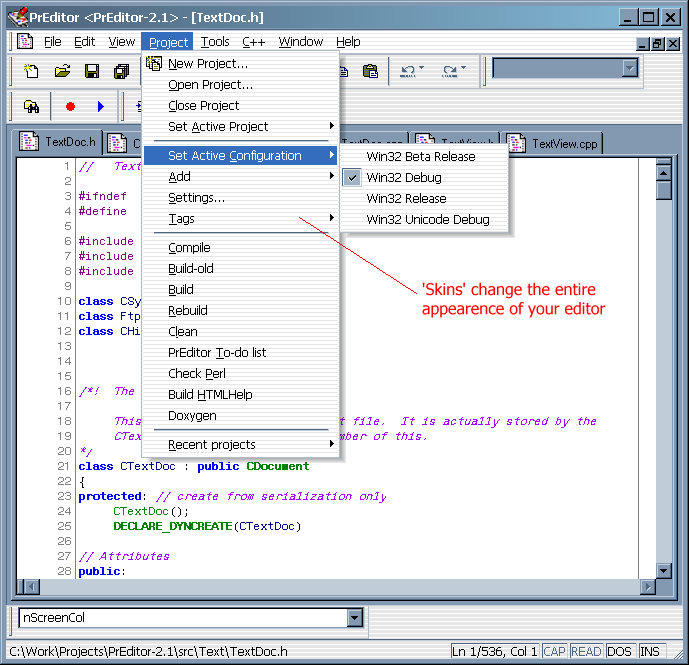Run Compile from Project menu
The height and width of the screenshot is (665, 689).
point(240,248)
